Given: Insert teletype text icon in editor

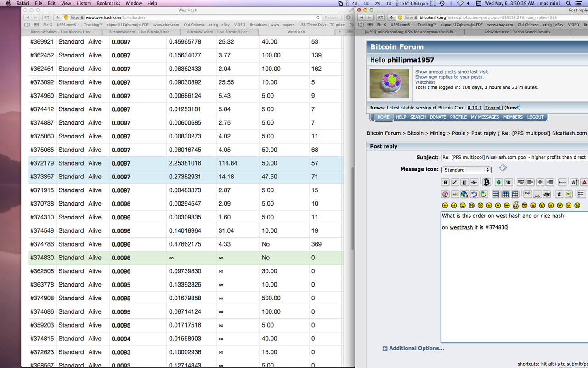Looking at the screenshot, I should tap(547, 194).
